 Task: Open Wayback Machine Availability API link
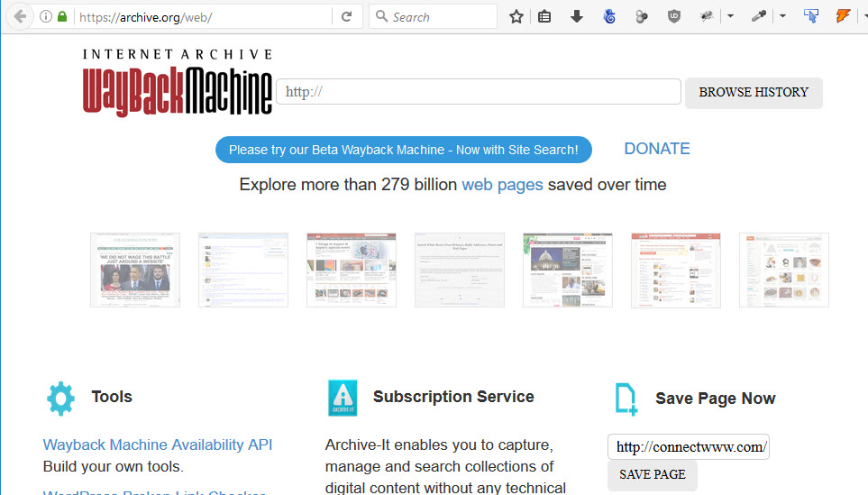click(x=158, y=445)
